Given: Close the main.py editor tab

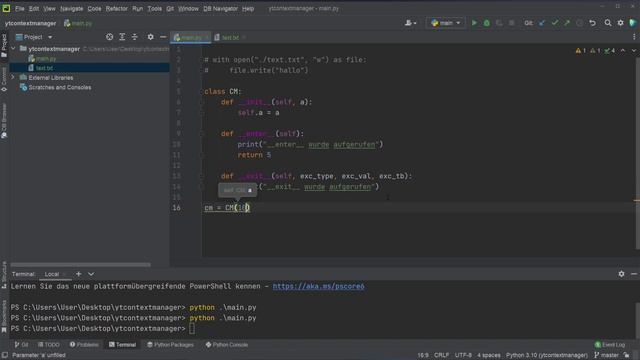Looking at the screenshot, I should [x=207, y=37].
